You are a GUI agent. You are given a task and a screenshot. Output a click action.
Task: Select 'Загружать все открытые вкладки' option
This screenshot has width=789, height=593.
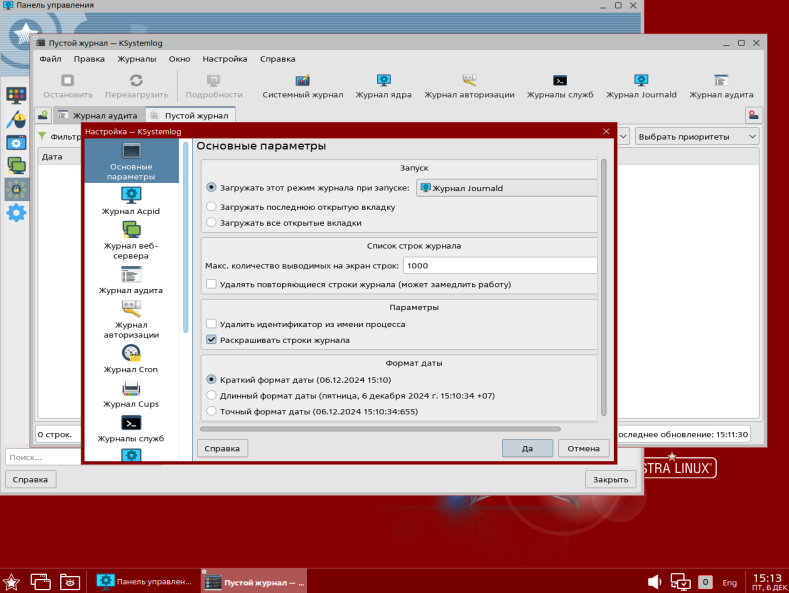point(211,222)
